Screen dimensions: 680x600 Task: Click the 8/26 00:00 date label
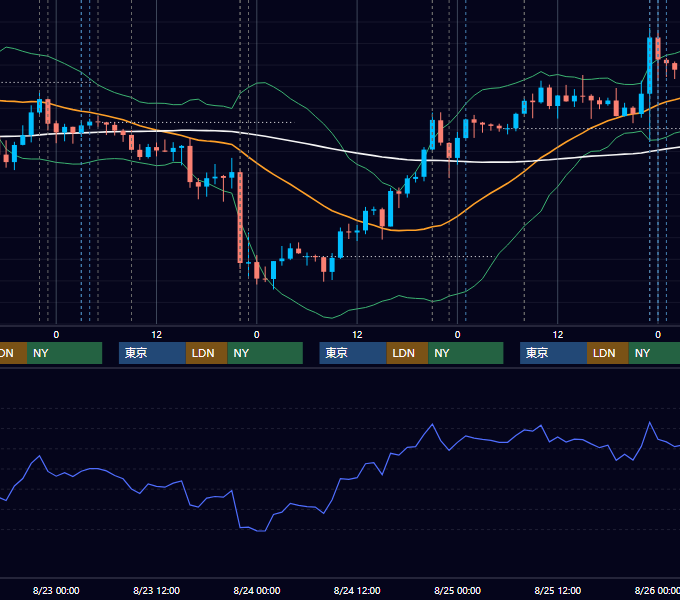[657, 590]
